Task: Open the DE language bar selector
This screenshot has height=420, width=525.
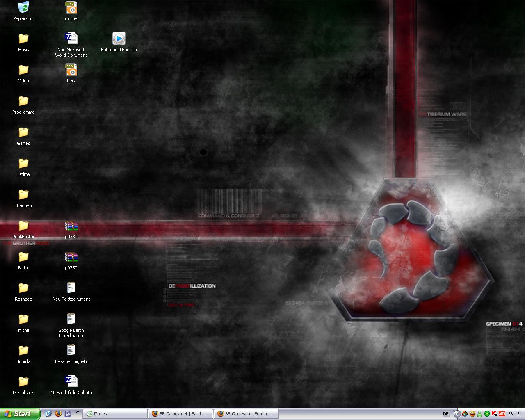Action: pyautogui.click(x=445, y=414)
